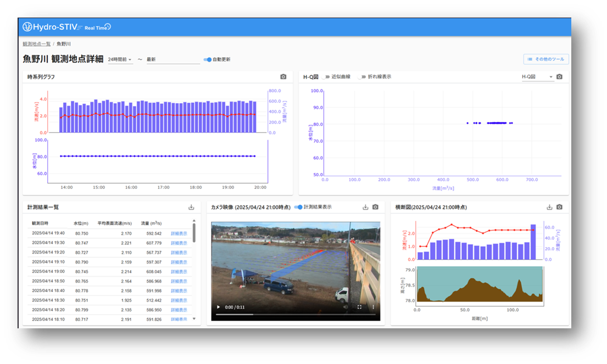Click the results table scroll-up arrow
This screenshot has width=607, height=364.
[194, 221]
